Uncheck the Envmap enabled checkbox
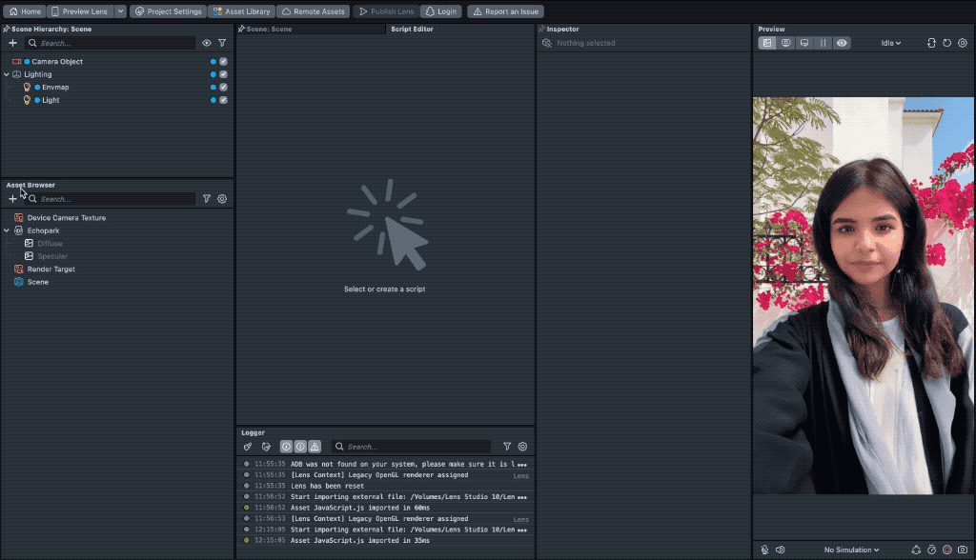Viewport: 976px width, 560px height. point(223,87)
